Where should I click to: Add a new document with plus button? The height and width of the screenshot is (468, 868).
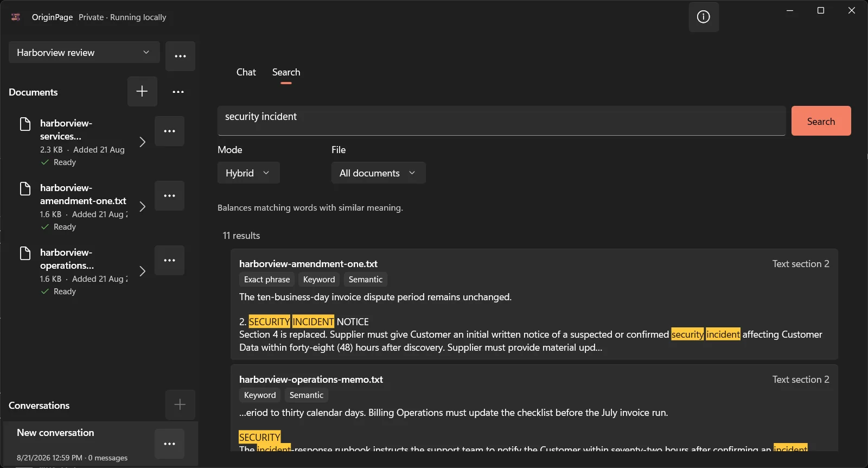[142, 91]
